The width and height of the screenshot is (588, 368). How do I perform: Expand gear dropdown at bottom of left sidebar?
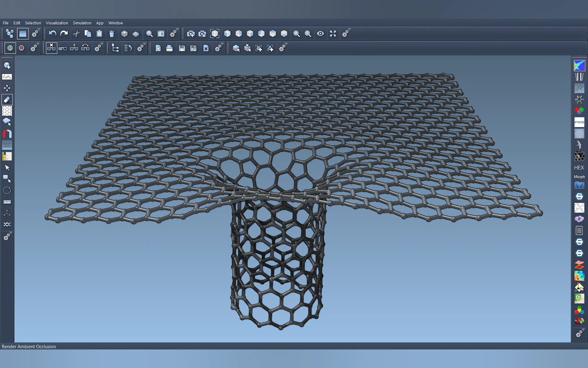(7, 237)
